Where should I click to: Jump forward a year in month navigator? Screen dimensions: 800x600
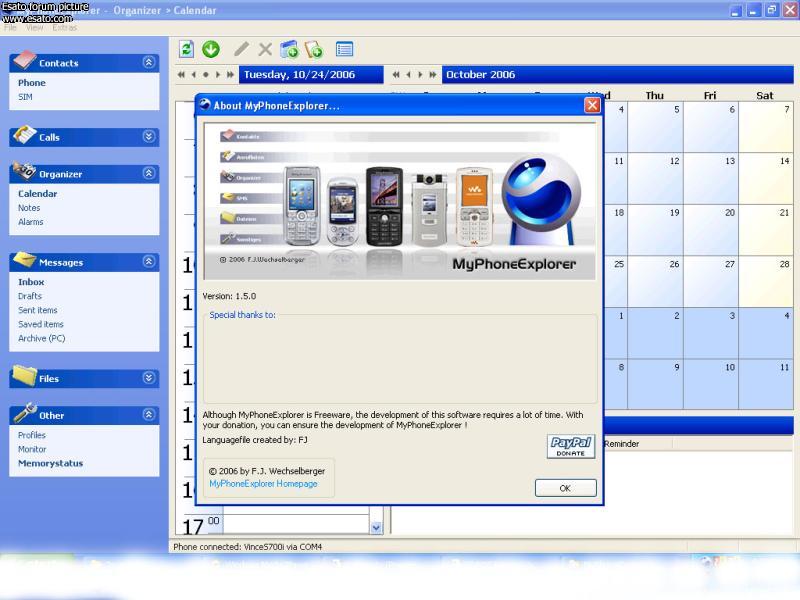(x=433, y=74)
